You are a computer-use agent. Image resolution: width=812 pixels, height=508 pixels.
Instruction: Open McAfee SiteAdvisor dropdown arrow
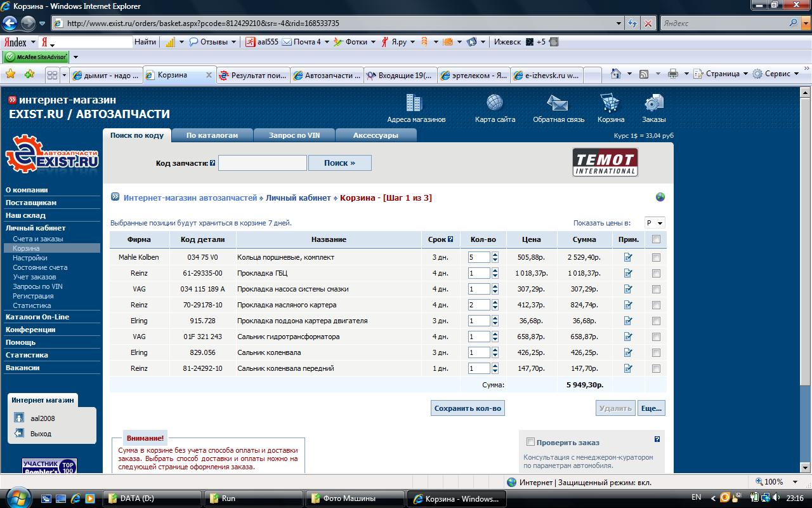(75, 57)
